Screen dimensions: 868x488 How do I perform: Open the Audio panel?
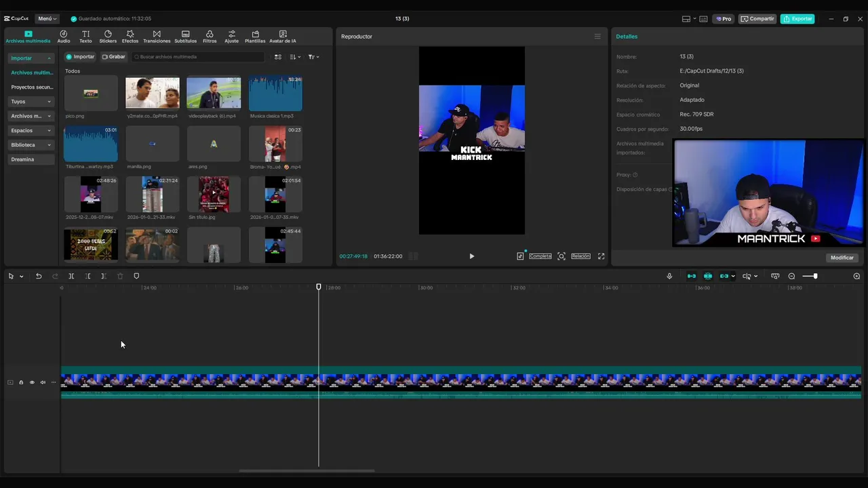[x=64, y=37]
